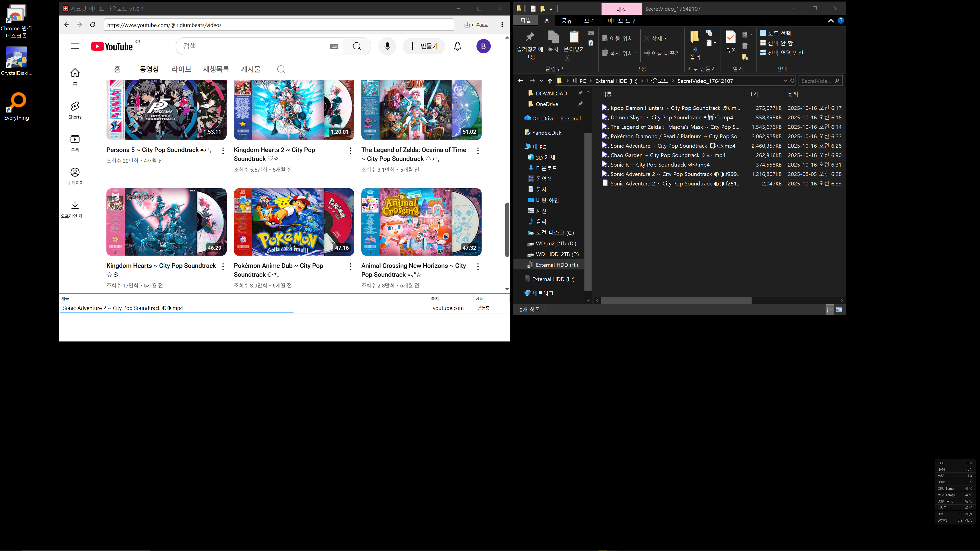Click the browser reload icon
This screenshot has width=980, height=551.
point(92,25)
